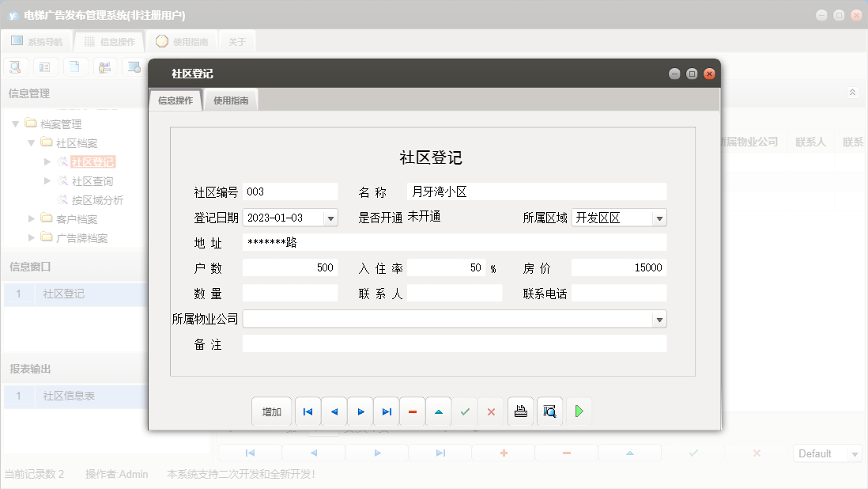
Task: Cancel edit with the red X icon
Action: pos(490,411)
